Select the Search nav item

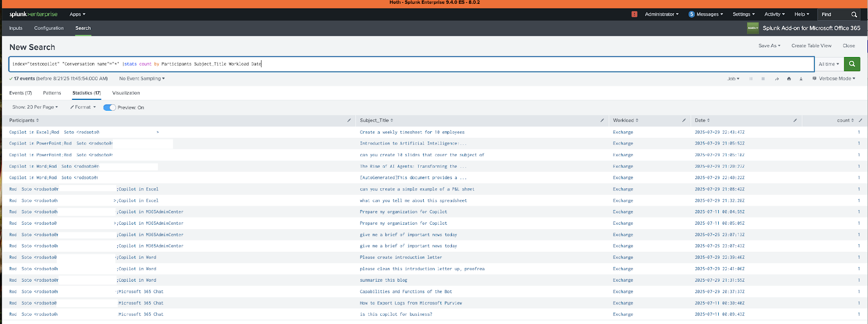(83, 28)
